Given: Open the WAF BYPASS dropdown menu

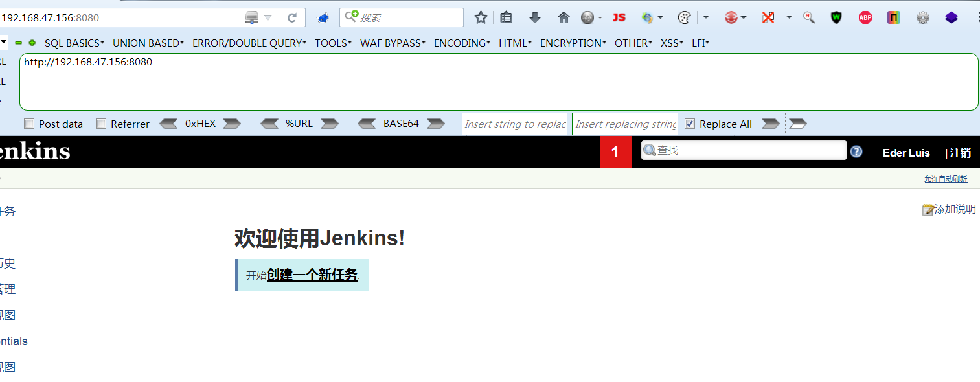Looking at the screenshot, I should 393,43.
